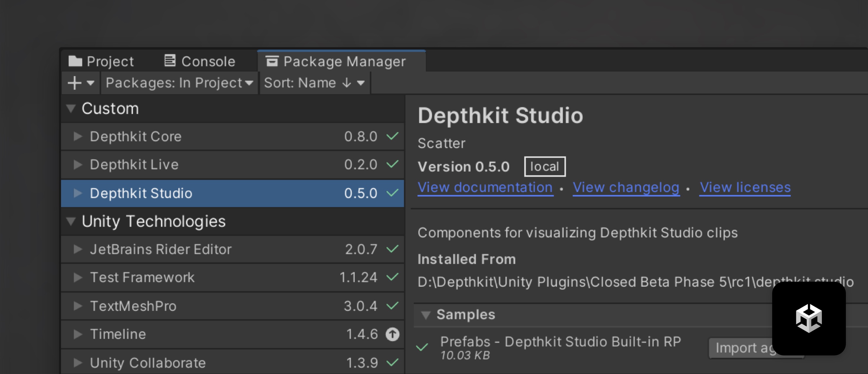Click the Console tab log icon
Viewport: 868px width, 374px height.
coord(170,61)
